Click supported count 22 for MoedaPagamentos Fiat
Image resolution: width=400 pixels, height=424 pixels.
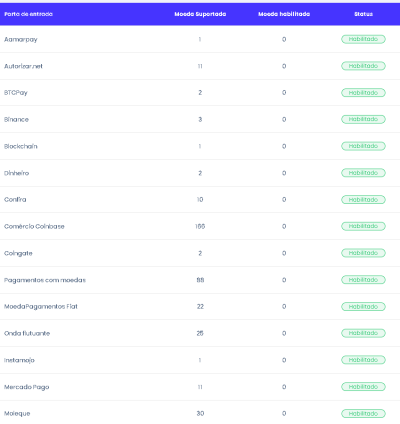coord(200,306)
